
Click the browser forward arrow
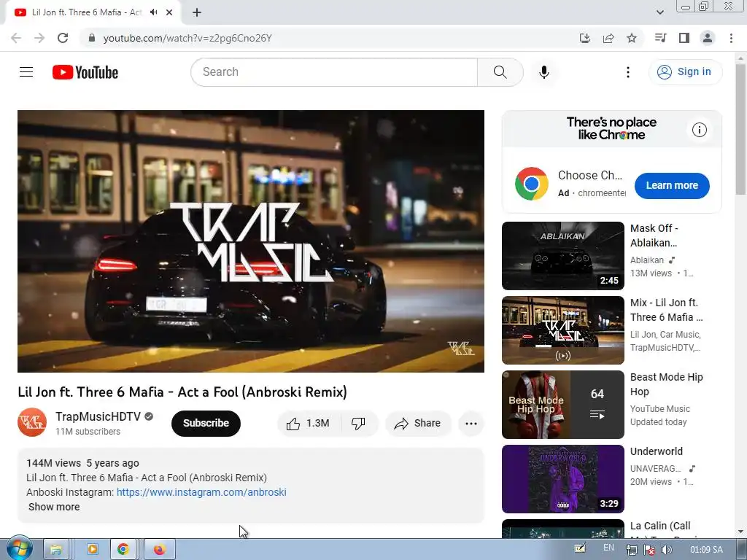[x=39, y=38]
